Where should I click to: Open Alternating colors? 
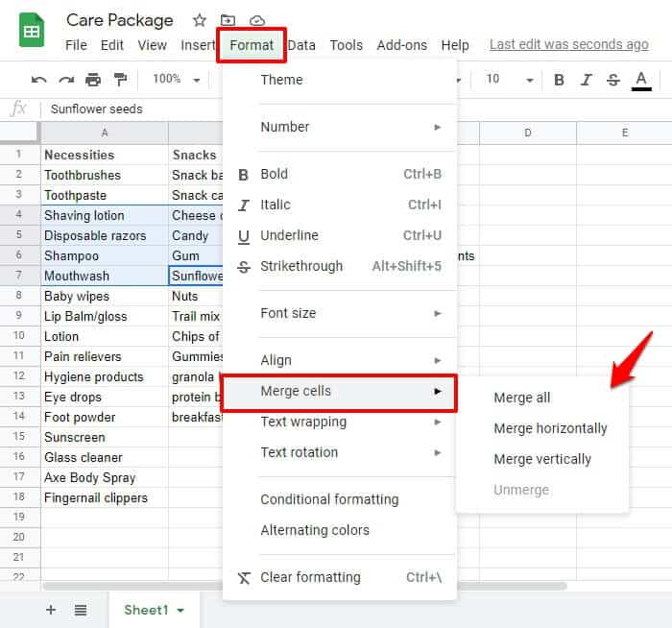(x=340, y=530)
